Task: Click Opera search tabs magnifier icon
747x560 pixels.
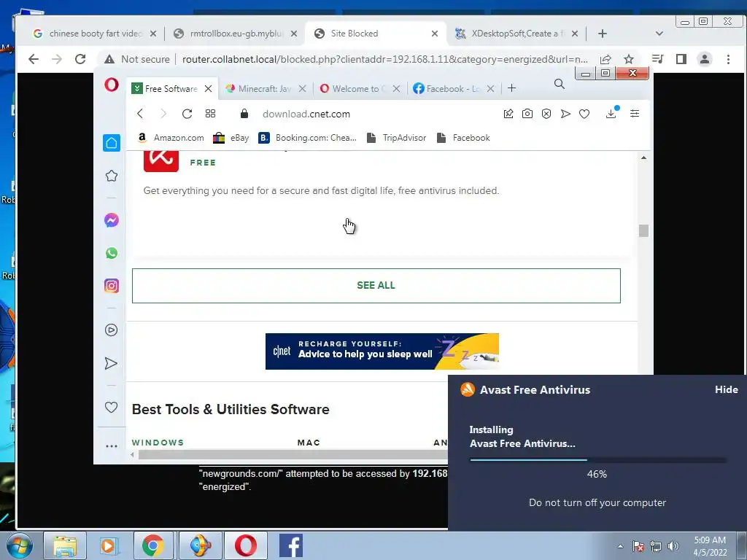Action: [x=560, y=85]
